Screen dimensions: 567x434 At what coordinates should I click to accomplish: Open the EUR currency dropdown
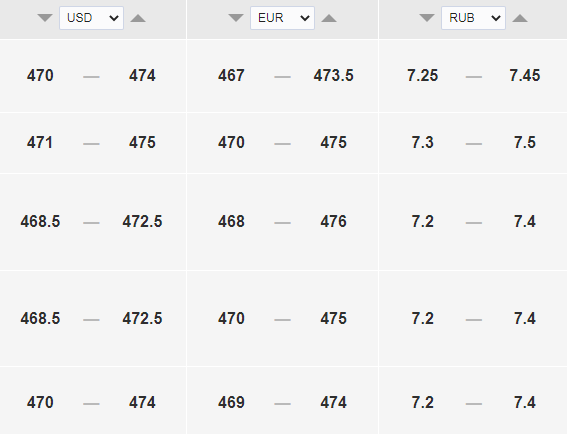tap(282, 18)
